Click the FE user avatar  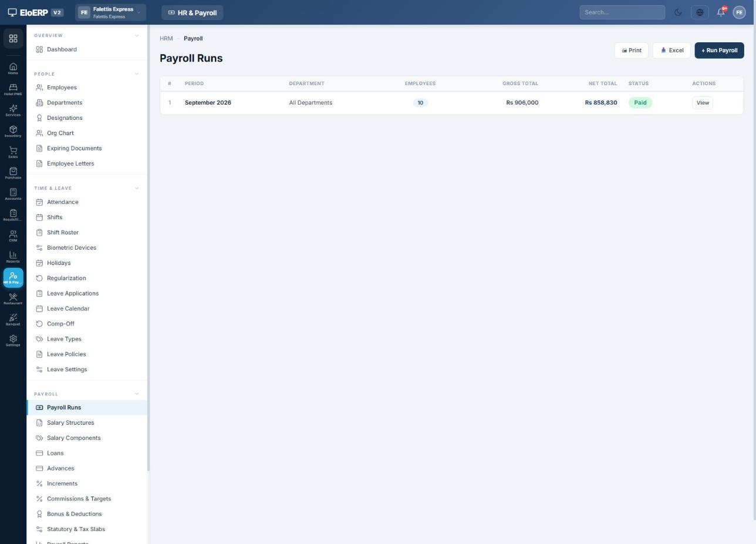click(x=739, y=12)
